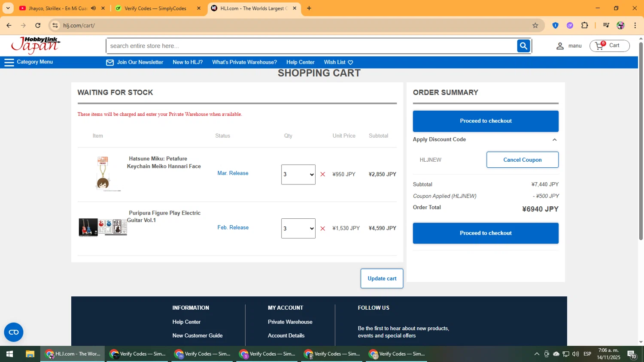Open a new browser tab
Screen dimensions: 644x362
[309, 8]
